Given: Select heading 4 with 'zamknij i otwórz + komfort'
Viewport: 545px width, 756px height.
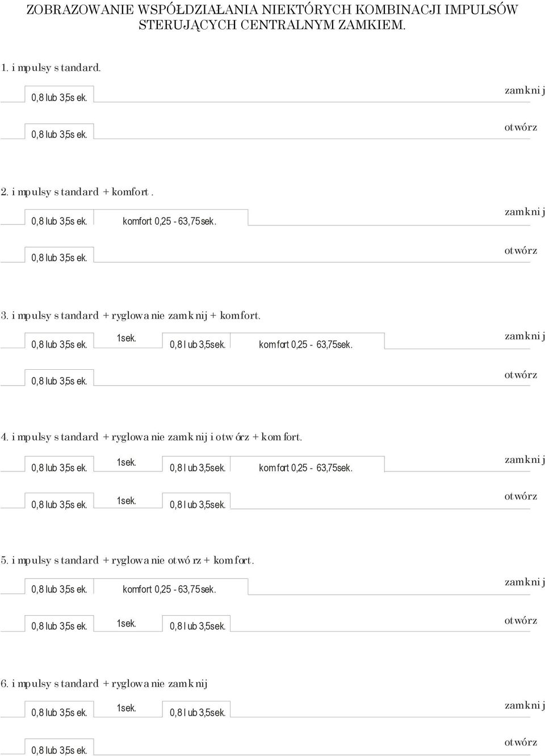Looking at the screenshot, I should 151,437.
